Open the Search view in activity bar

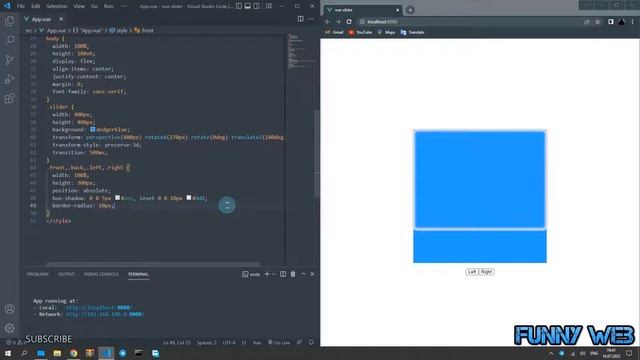9,40
